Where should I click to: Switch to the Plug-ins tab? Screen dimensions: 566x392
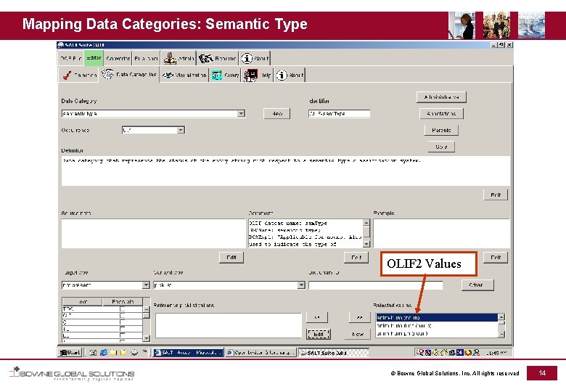pyautogui.click(x=146, y=58)
